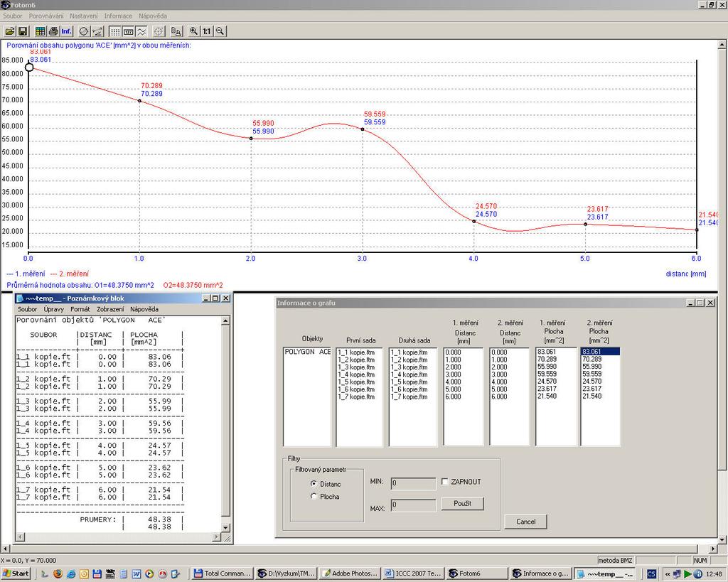Switch to Informace o grafu taskbar button
Screen dimensions: 728x582
541,573
